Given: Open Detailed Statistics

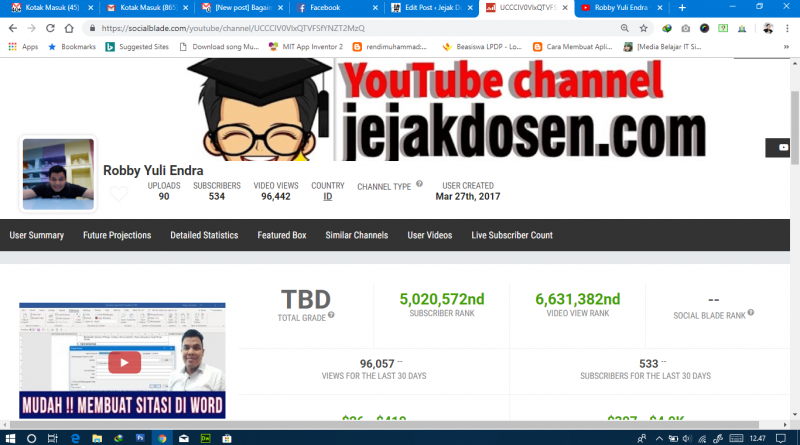Looking at the screenshot, I should coord(204,235).
